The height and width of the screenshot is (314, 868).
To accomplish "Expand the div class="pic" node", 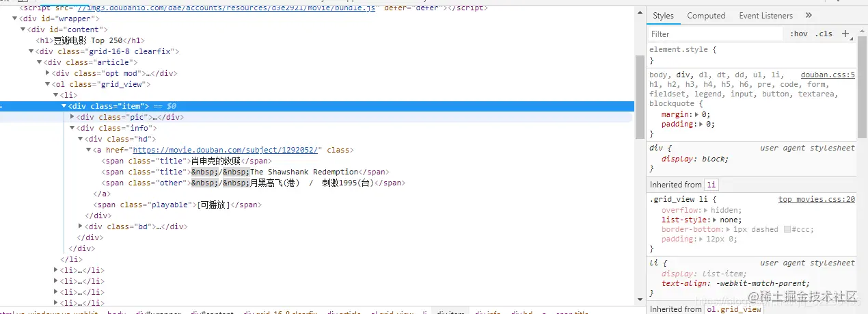I will click(x=72, y=117).
